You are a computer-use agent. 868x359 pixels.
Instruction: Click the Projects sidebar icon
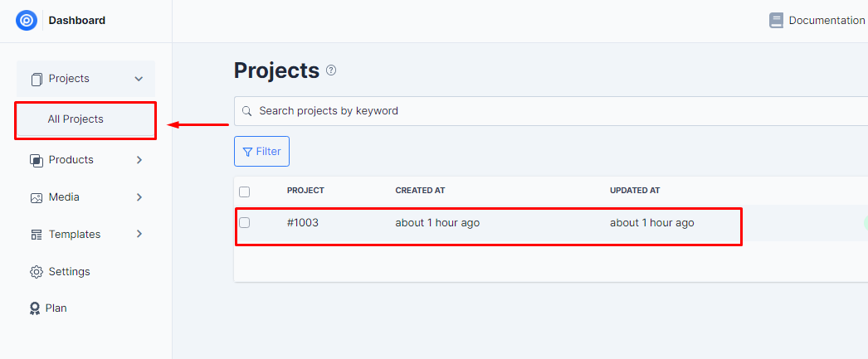point(37,79)
